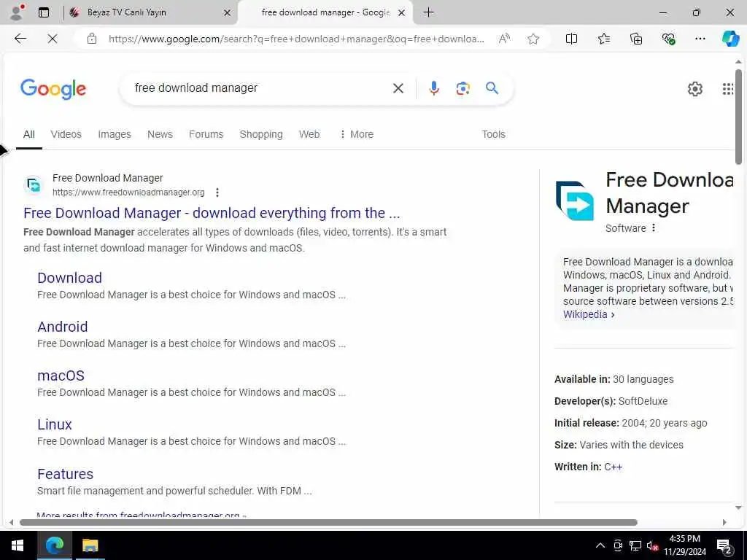Switch to Videos results

click(66, 134)
